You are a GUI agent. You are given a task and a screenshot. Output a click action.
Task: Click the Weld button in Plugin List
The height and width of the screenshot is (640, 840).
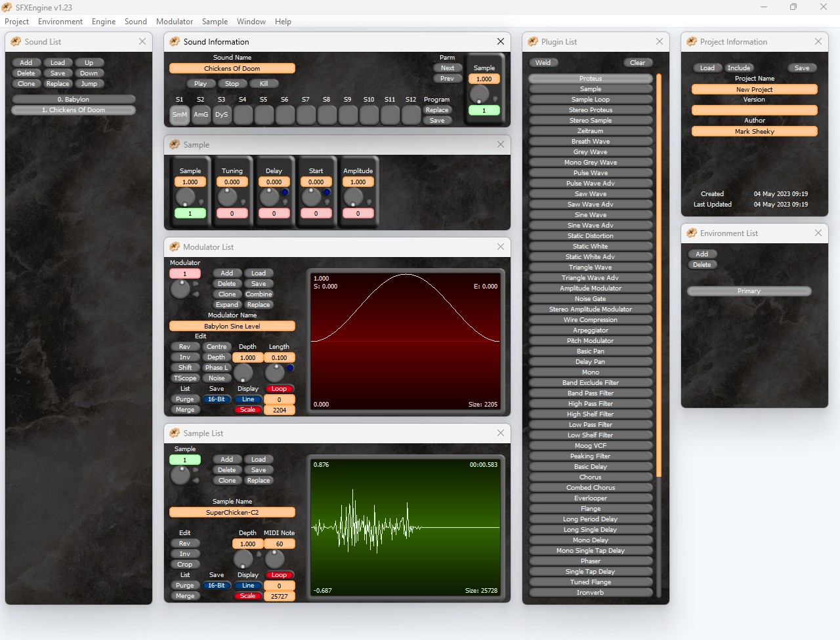point(543,63)
